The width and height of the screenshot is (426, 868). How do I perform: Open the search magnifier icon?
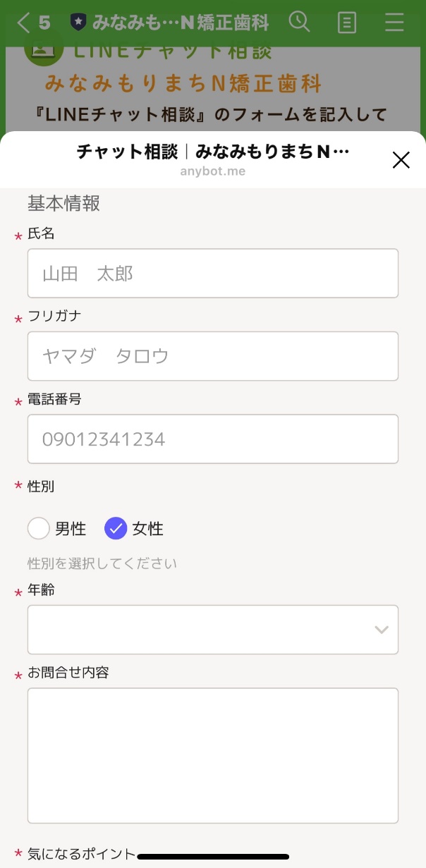tap(300, 22)
